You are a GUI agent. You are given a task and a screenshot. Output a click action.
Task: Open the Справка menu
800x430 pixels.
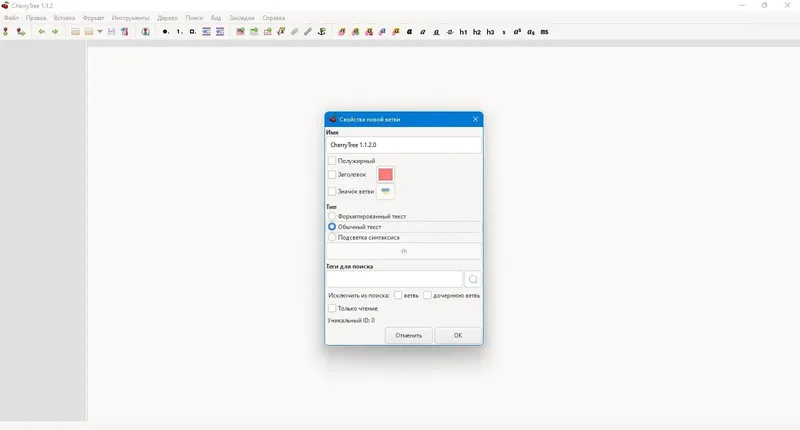click(x=273, y=18)
